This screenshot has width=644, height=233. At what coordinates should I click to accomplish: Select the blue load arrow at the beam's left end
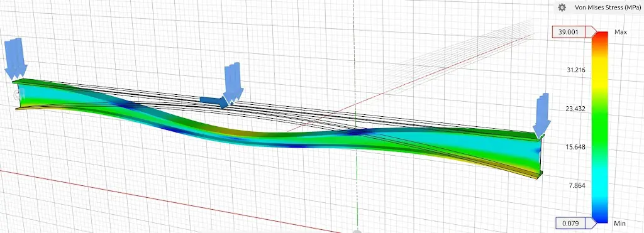pyautogui.click(x=15, y=58)
